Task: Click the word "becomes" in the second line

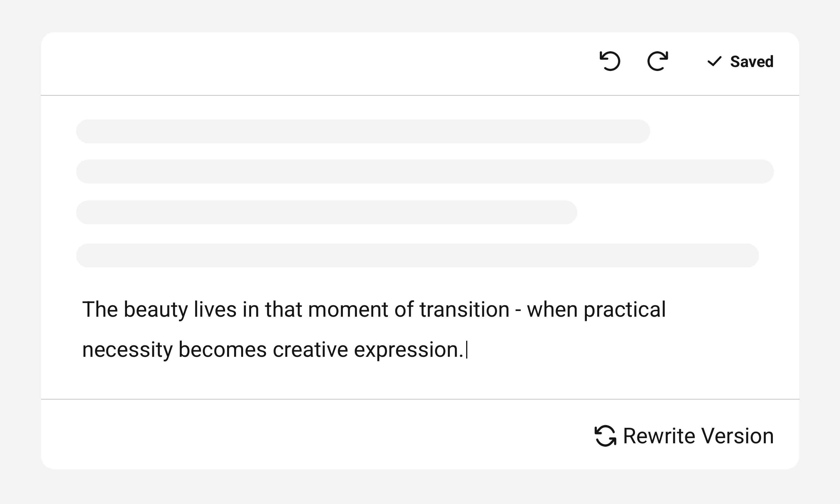Action: coord(222,350)
